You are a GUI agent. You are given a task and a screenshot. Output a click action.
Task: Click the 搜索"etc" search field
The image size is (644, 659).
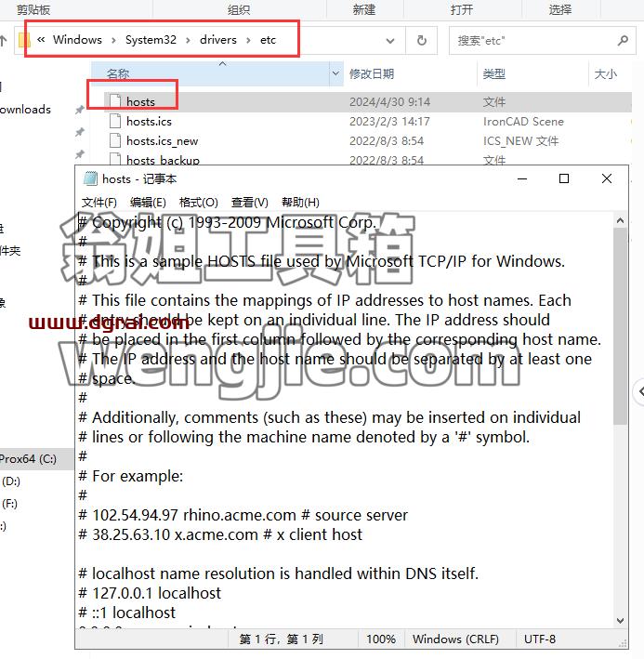[533, 40]
